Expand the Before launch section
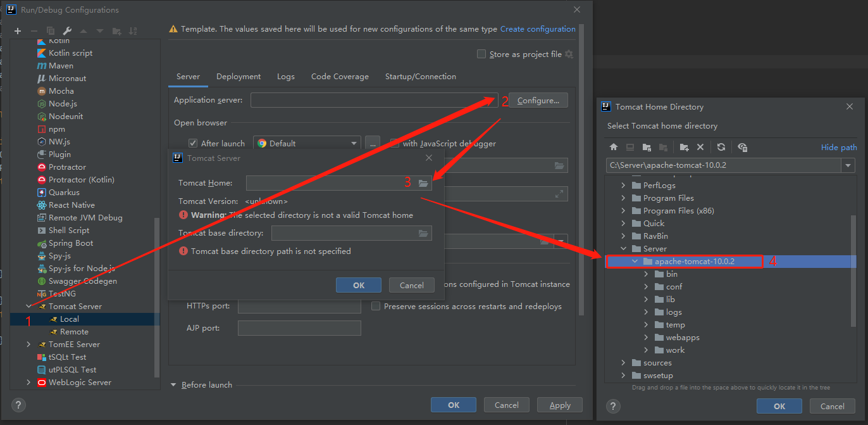 click(x=173, y=385)
